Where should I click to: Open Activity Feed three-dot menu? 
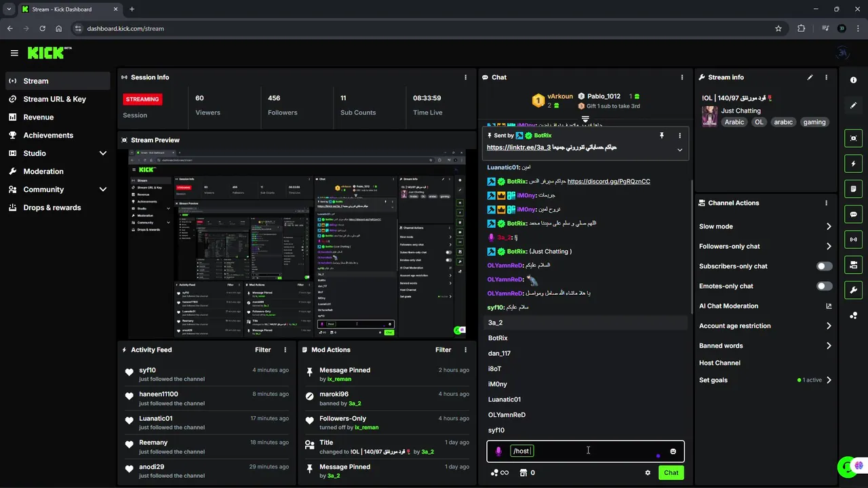point(285,350)
